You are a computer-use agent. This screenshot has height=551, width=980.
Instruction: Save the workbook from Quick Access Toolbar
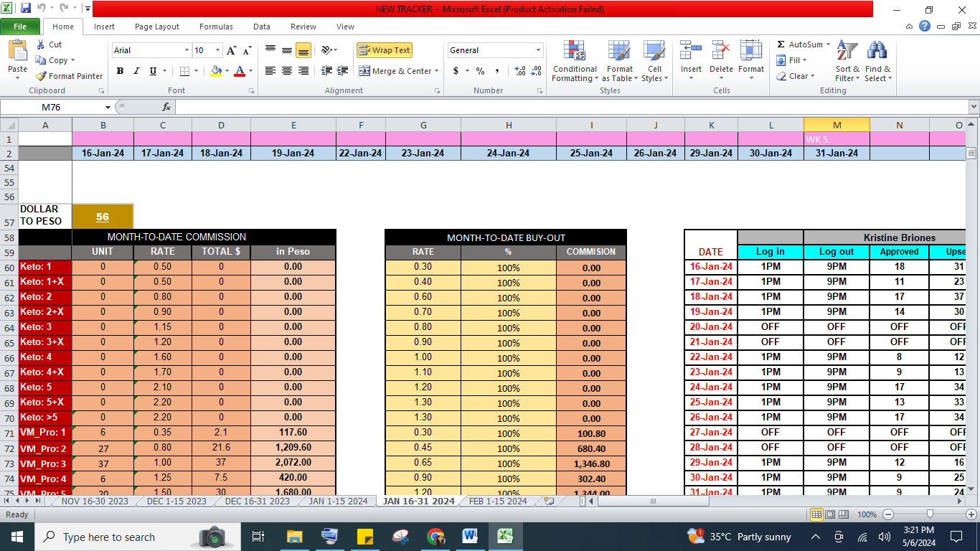(26, 9)
